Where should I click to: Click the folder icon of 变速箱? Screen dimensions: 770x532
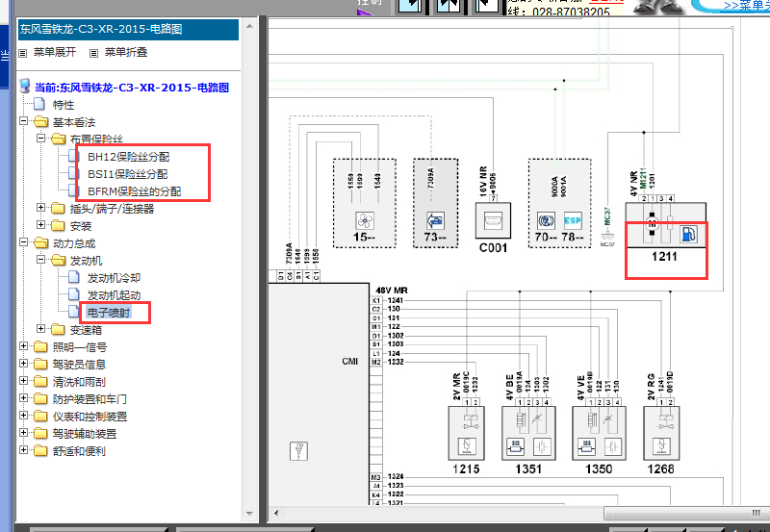coord(58,329)
